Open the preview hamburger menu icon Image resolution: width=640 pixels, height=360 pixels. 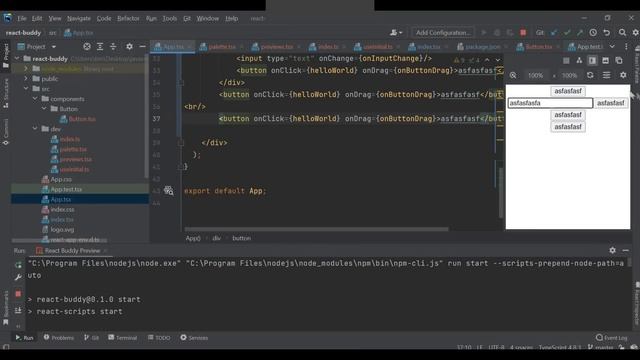(x=607, y=75)
